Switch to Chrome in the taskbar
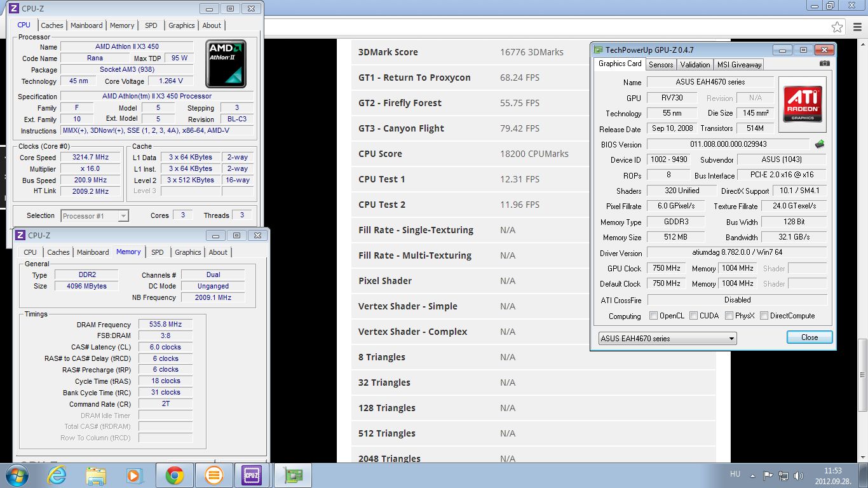The width and height of the screenshot is (868, 488). click(x=175, y=475)
